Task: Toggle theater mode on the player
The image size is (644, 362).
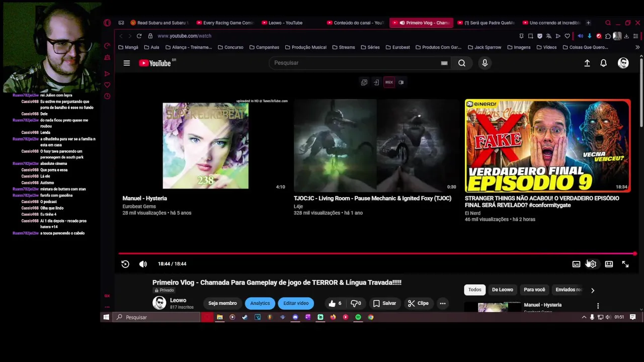Action: click(x=609, y=264)
